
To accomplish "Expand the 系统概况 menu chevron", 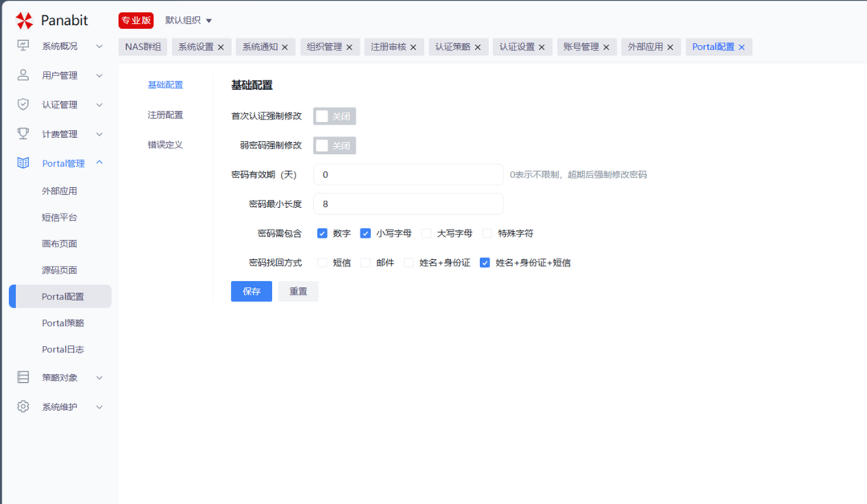I will coord(100,47).
